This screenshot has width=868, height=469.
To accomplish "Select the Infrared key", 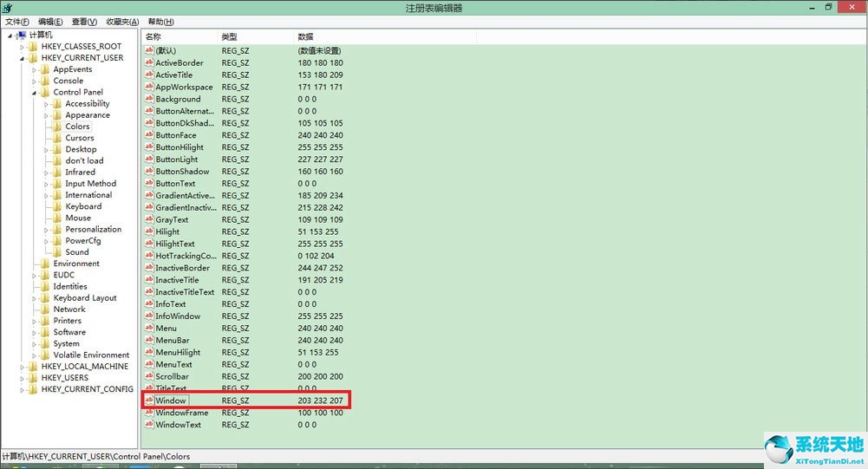I will (81, 173).
